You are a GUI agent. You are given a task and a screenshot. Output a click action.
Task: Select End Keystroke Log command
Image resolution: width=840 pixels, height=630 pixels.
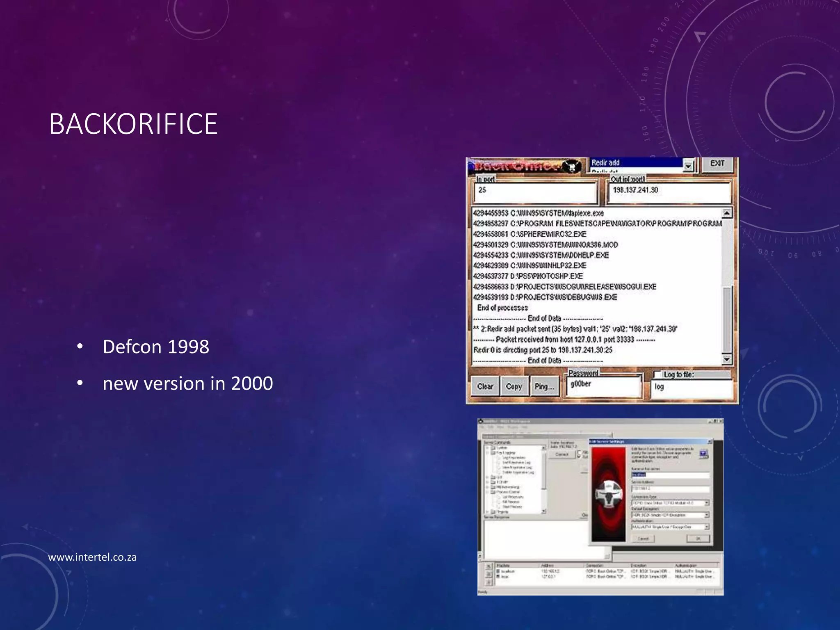(x=516, y=463)
